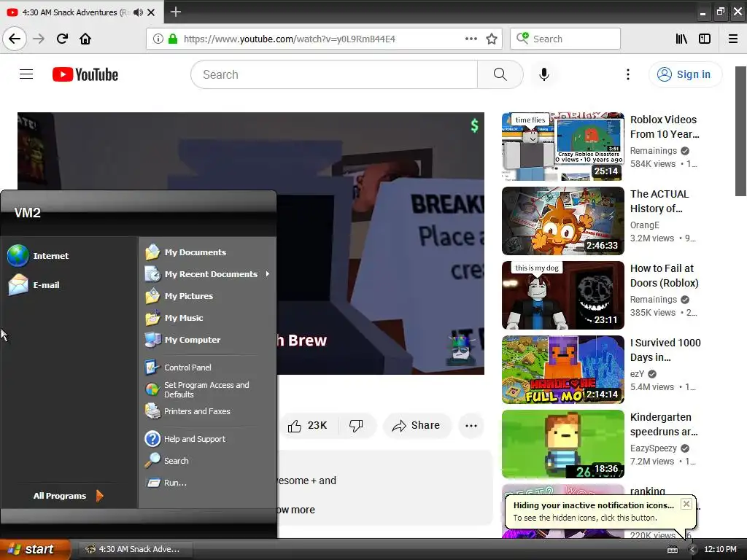Viewport: 747px width, 560px height.
Task: Visit the OrangE channel name
Action: click(x=645, y=225)
